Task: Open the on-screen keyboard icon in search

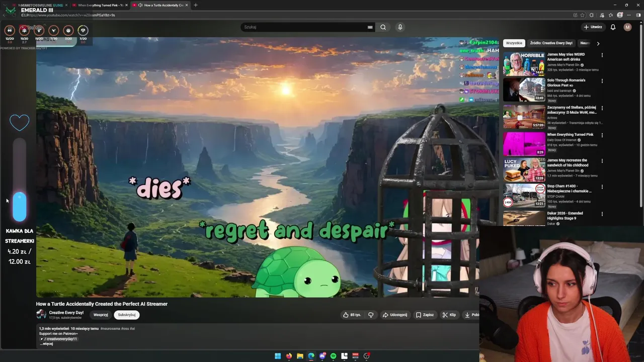Action: point(370,27)
